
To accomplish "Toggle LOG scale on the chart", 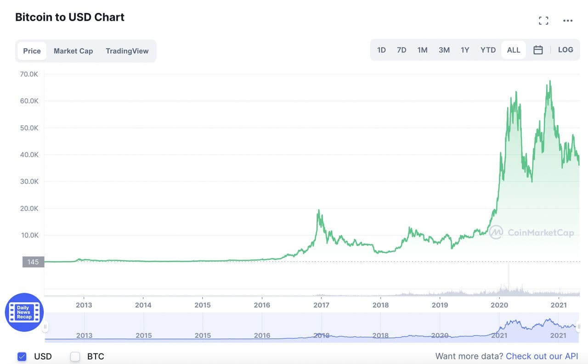I will (x=565, y=50).
